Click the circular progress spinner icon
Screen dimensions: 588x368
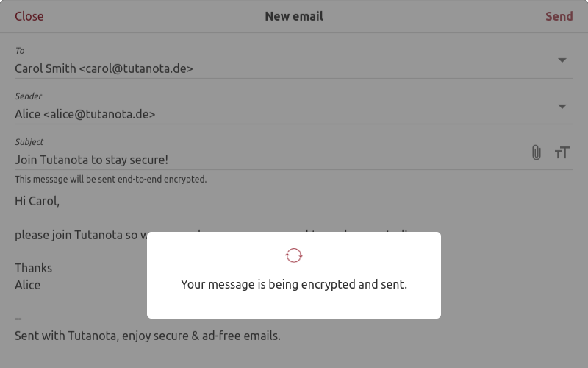click(x=294, y=255)
